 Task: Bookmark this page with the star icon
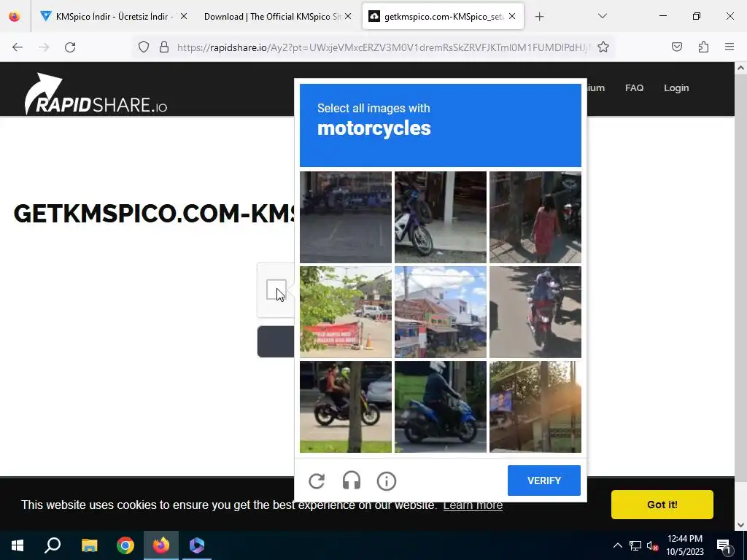pos(603,47)
